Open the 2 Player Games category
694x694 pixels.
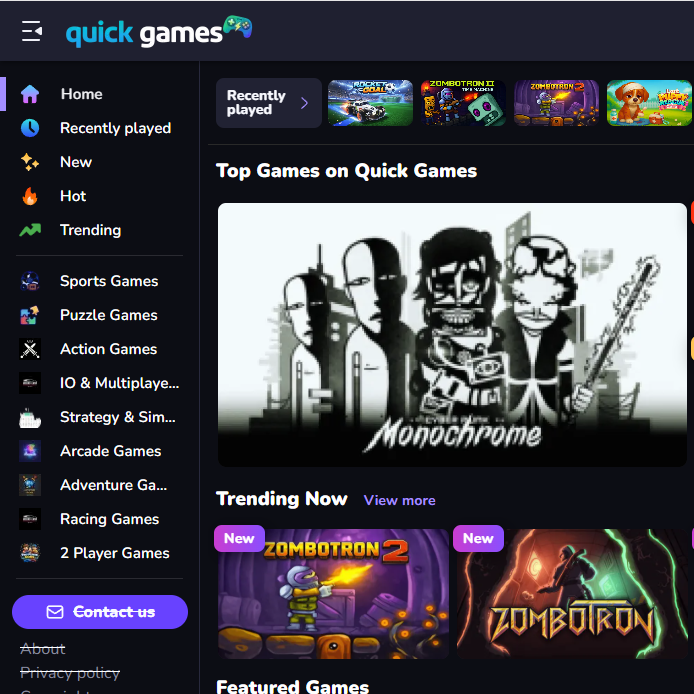point(115,553)
